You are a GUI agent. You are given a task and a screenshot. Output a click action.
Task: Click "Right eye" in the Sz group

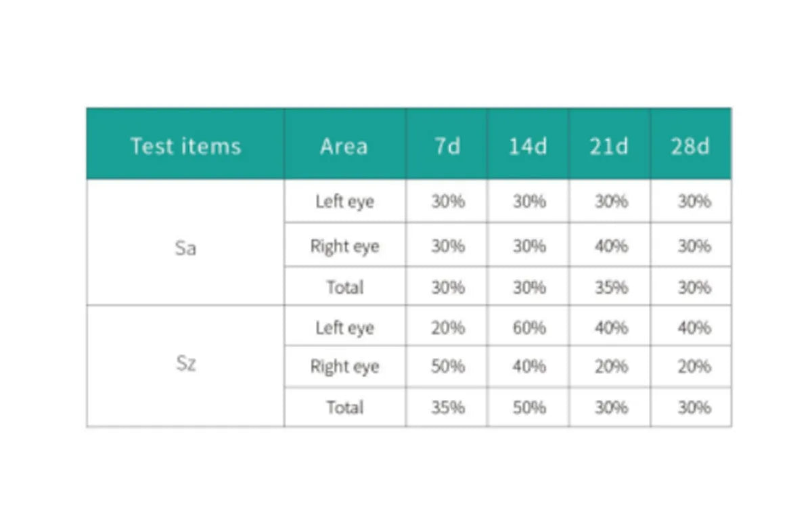(344, 367)
